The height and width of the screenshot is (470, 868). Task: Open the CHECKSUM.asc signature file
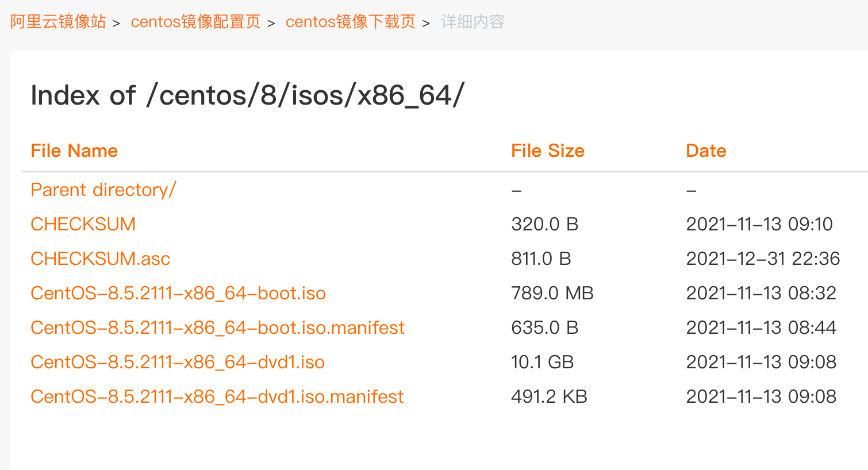click(x=100, y=259)
